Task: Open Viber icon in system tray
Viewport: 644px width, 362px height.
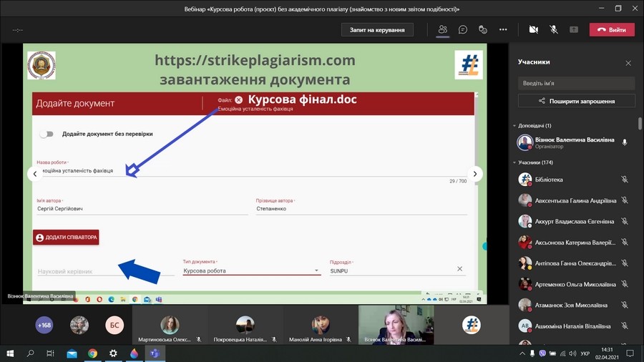Action: click(x=542, y=353)
